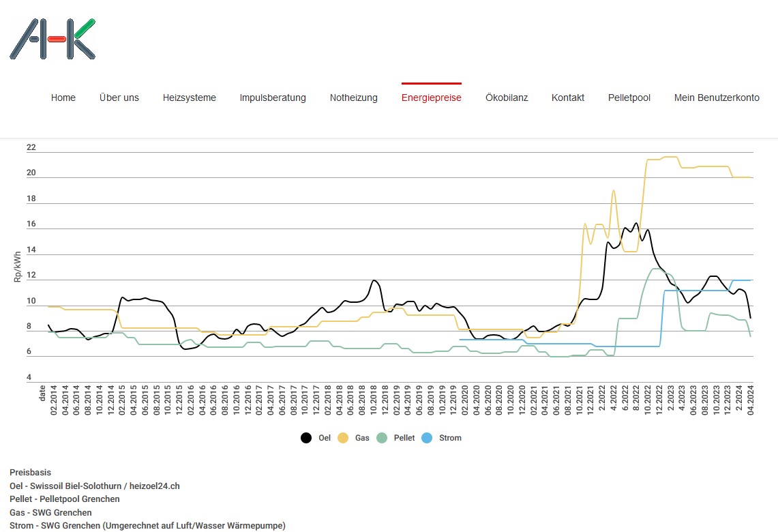
Task: Open the Home menu item
Action: point(63,98)
